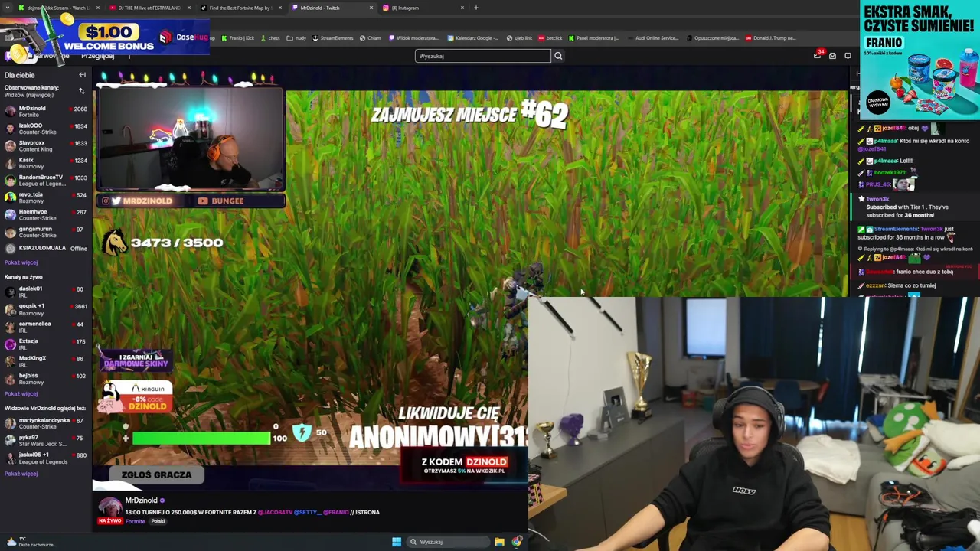
Task: Open Haemhype channel in sidebar
Action: (x=45, y=215)
